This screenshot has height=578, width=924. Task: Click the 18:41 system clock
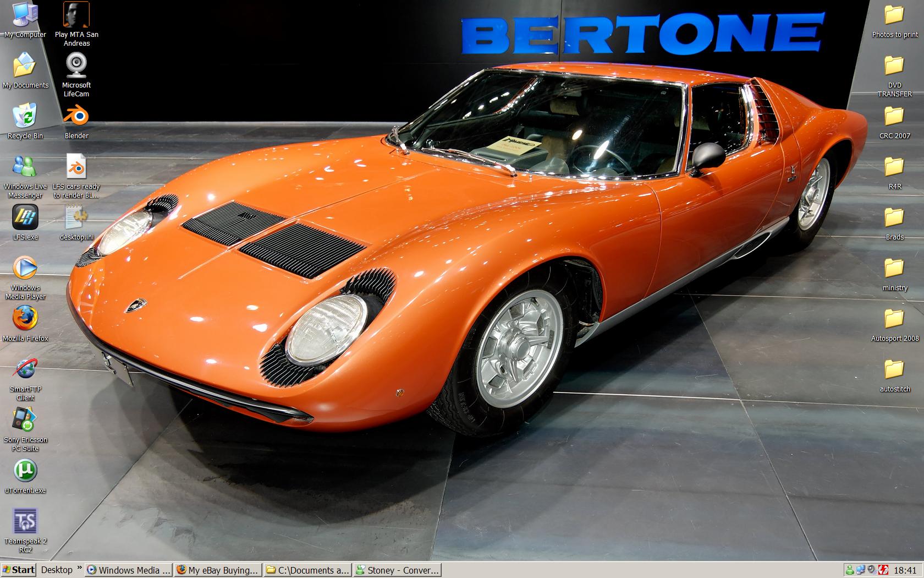click(x=905, y=570)
